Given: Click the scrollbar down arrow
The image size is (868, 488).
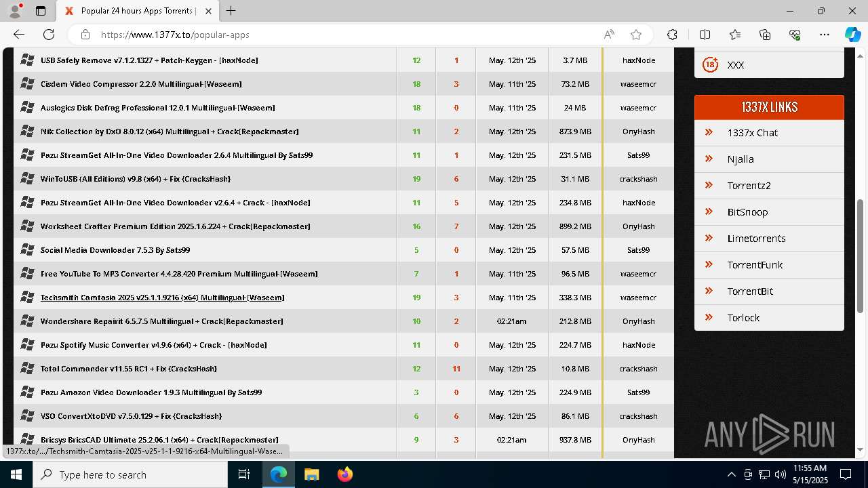Looking at the screenshot, I should tap(861, 449).
